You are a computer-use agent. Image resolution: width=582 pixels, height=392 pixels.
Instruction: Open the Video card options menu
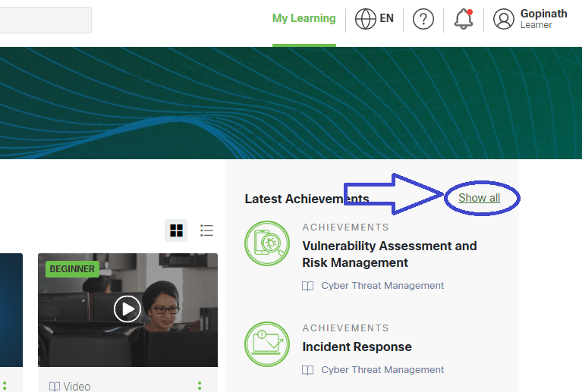click(x=200, y=386)
